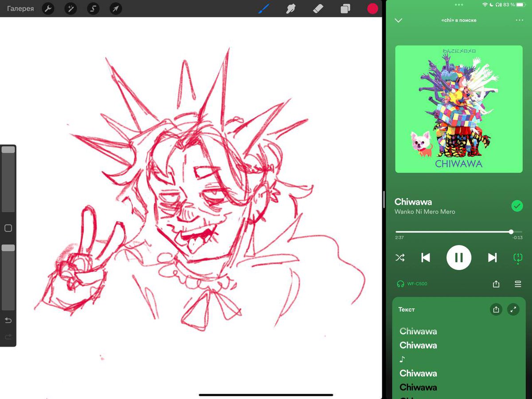Grab the split view divider handle
The image size is (532, 399).
point(384,200)
